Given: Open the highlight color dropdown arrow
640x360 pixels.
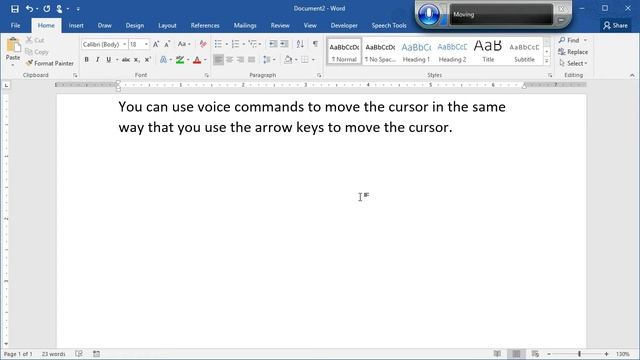Looking at the screenshot, I should point(188,60).
